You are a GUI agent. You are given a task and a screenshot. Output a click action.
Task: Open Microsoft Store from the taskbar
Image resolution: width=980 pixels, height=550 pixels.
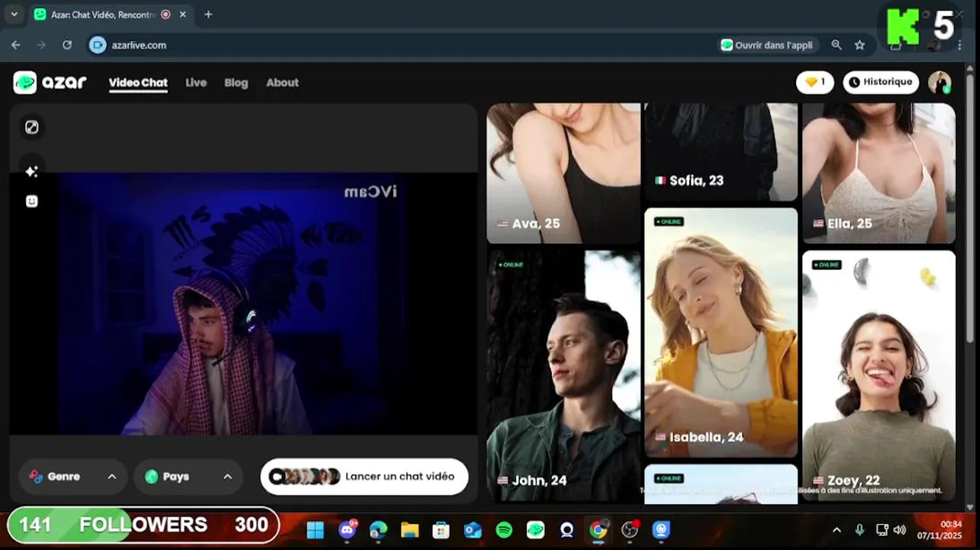pyautogui.click(x=441, y=529)
